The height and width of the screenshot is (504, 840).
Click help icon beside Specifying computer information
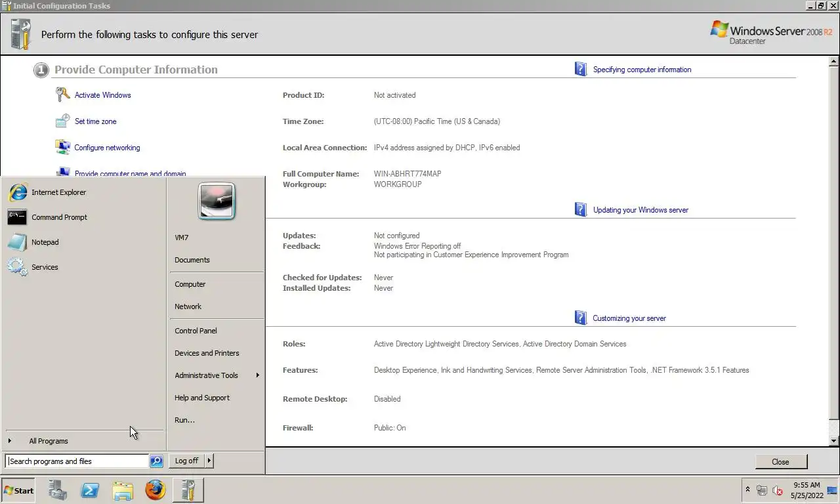click(x=581, y=69)
